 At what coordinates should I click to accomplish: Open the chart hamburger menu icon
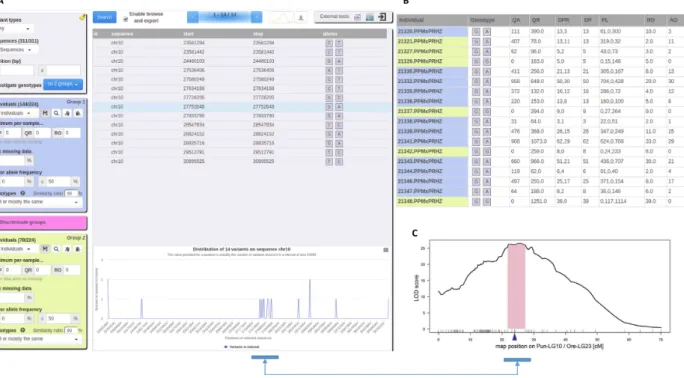(386, 250)
